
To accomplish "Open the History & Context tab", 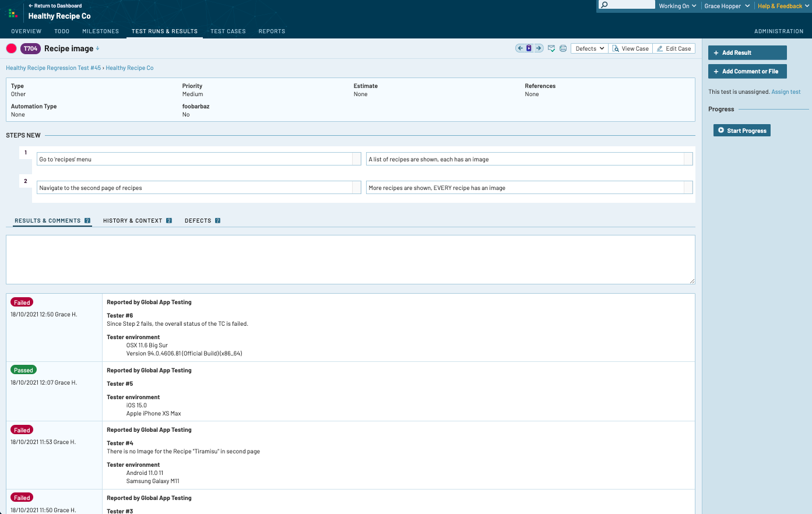I will point(132,221).
